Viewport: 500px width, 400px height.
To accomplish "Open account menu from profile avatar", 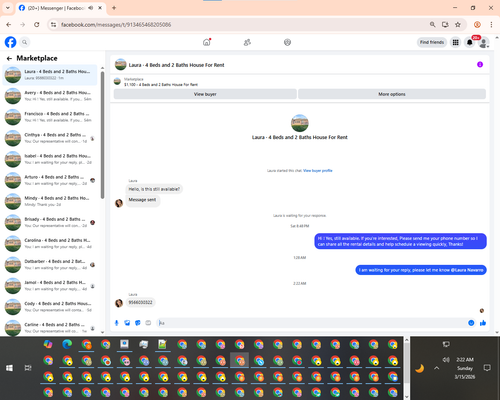I will pyautogui.click(x=484, y=42).
